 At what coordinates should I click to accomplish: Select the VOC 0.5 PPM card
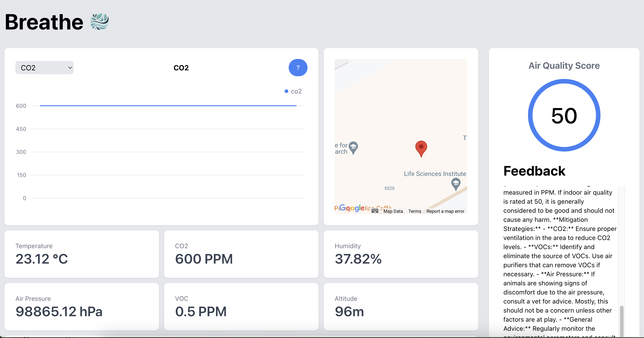click(x=241, y=306)
